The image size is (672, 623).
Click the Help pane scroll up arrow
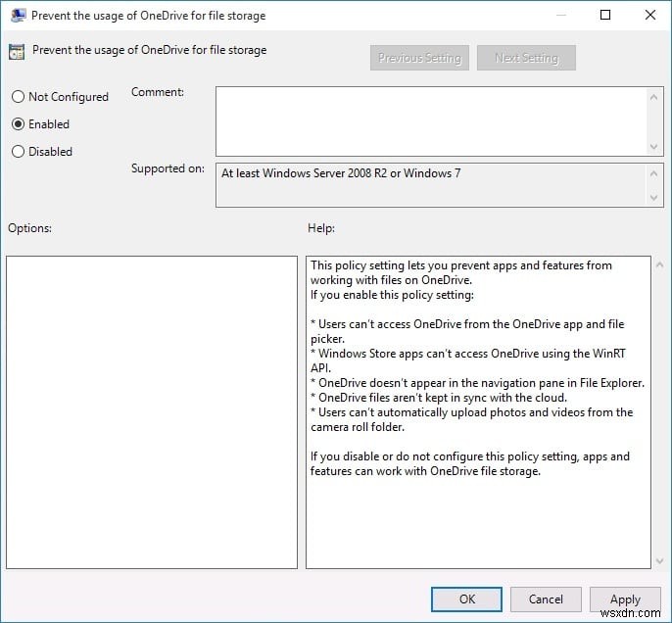tap(660, 264)
